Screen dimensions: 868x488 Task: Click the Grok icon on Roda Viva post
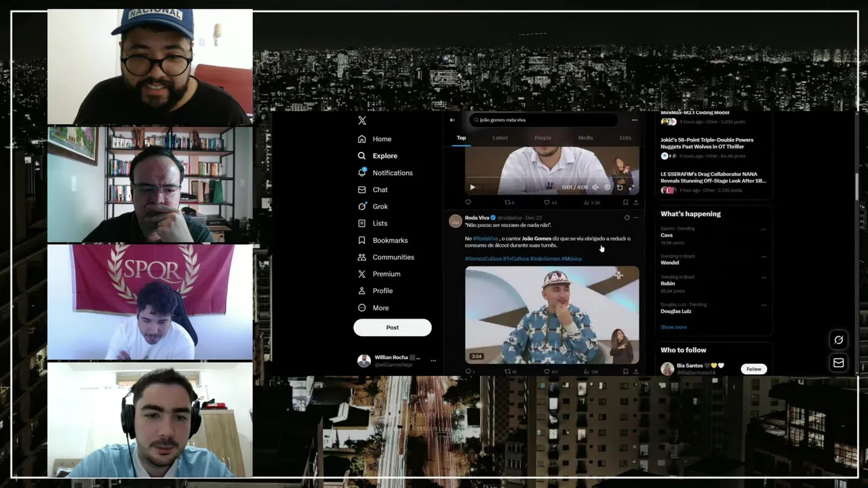[x=627, y=218]
